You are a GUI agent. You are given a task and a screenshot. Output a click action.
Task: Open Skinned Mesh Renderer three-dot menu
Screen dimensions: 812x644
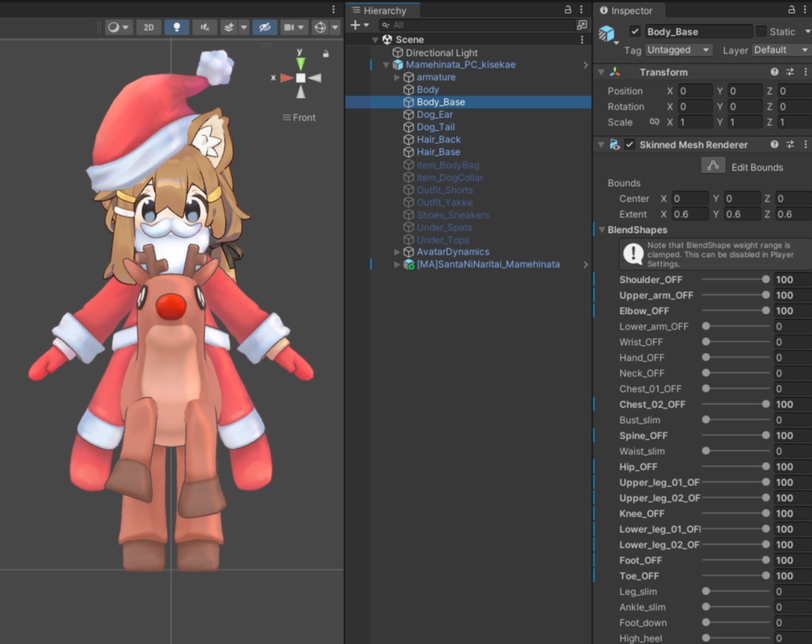806,144
